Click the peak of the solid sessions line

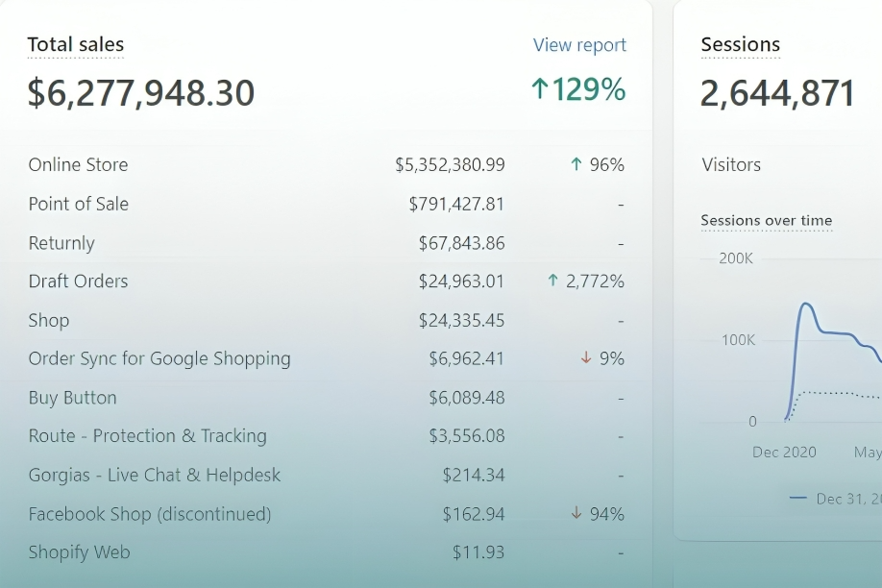pyautogui.click(x=805, y=305)
